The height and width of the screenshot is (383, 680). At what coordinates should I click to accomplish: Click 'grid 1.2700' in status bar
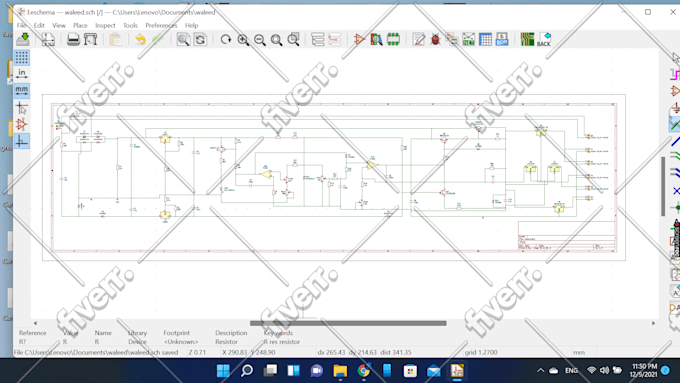coord(481,353)
